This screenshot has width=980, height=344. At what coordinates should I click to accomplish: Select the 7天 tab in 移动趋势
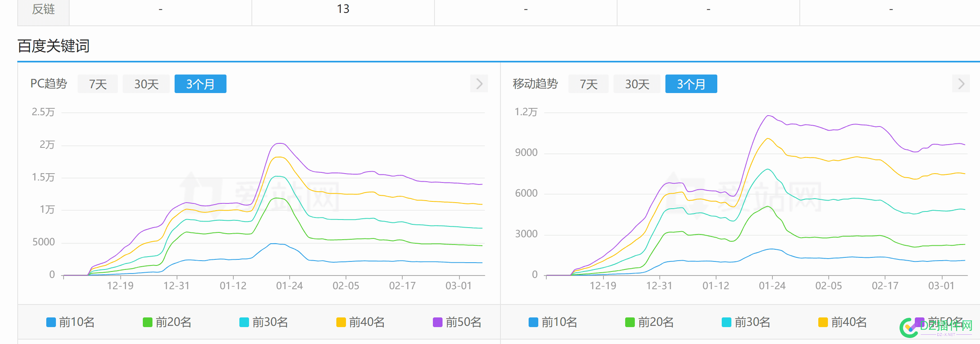tap(589, 84)
